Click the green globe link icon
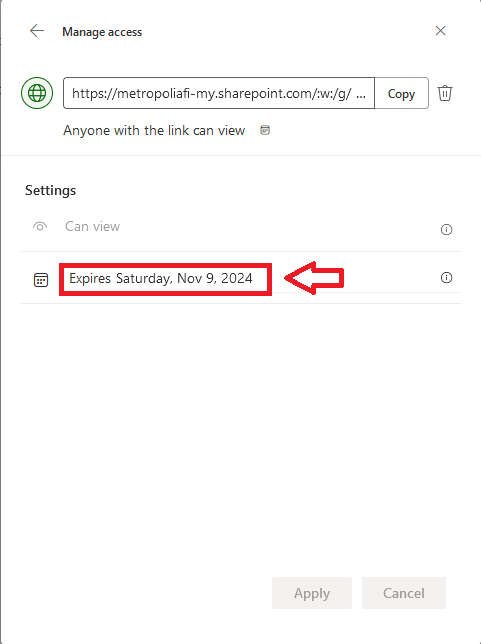 [x=37, y=93]
